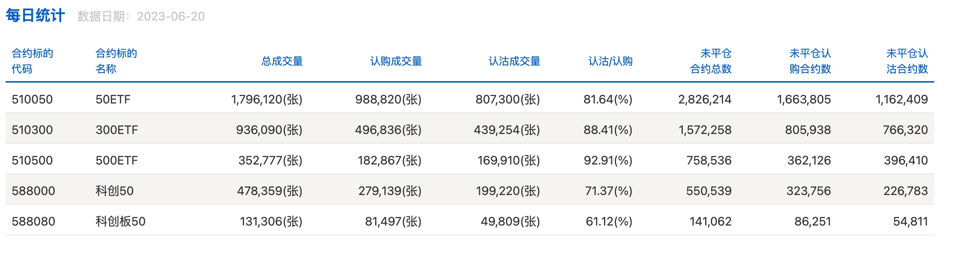Select the 500ETF row name

pyautogui.click(x=117, y=160)
